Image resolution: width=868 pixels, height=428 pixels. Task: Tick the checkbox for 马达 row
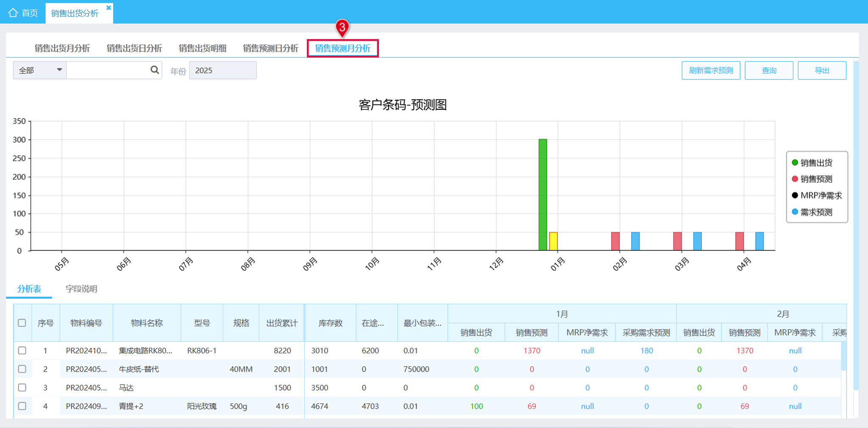coord(22,388)
